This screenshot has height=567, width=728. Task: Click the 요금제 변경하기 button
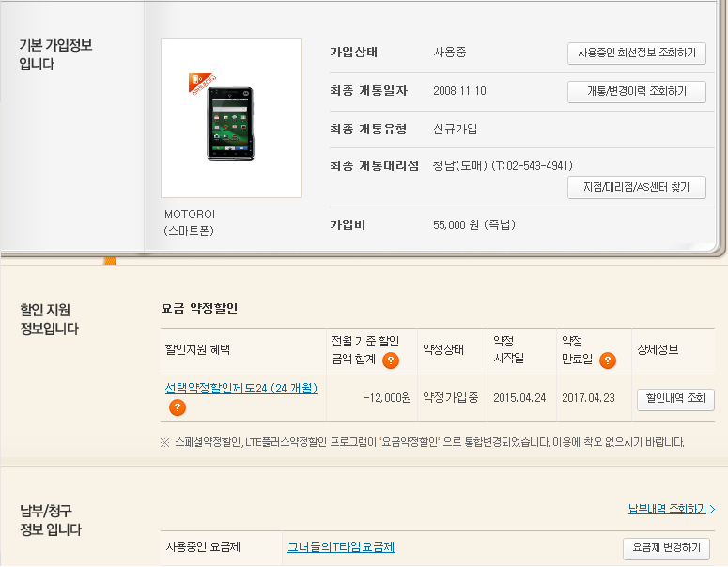tap(666, 548)
